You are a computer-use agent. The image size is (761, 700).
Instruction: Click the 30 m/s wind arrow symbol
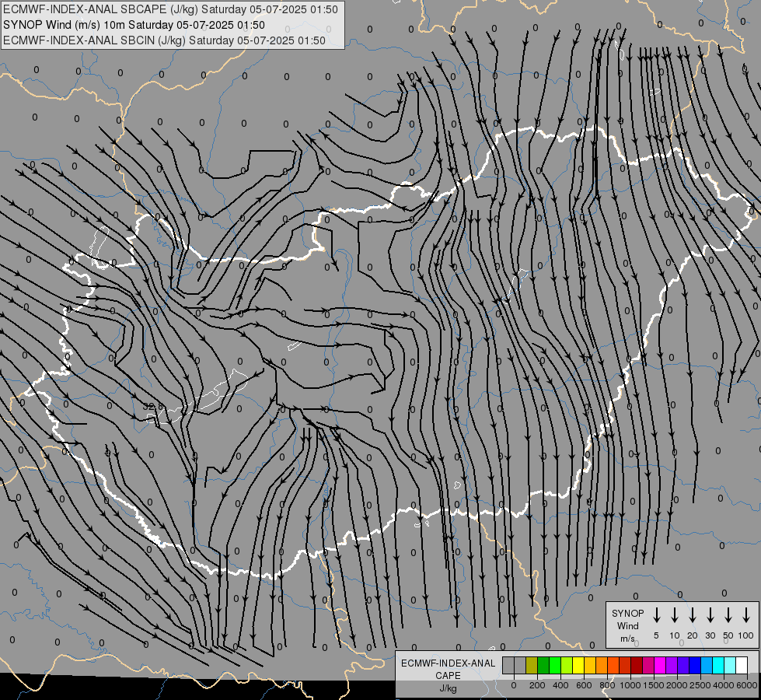coord(710,615)
